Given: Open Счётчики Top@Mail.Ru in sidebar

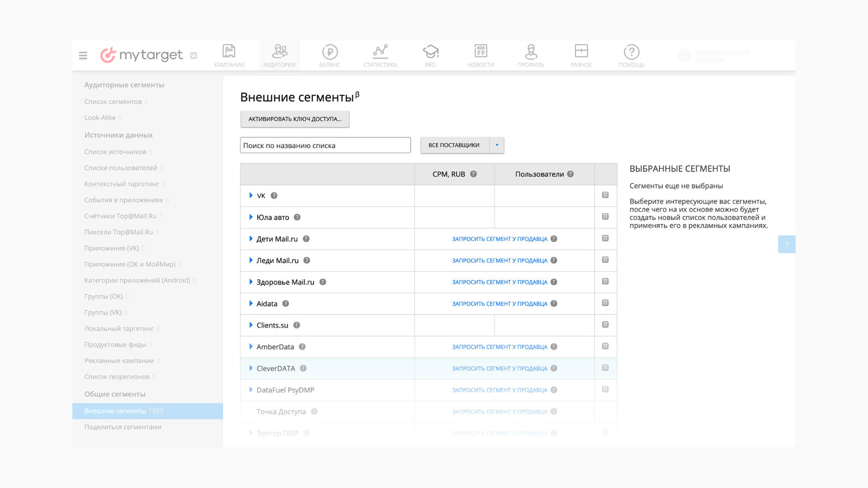Looking at the screenshot, I should [x=120, y=216].
